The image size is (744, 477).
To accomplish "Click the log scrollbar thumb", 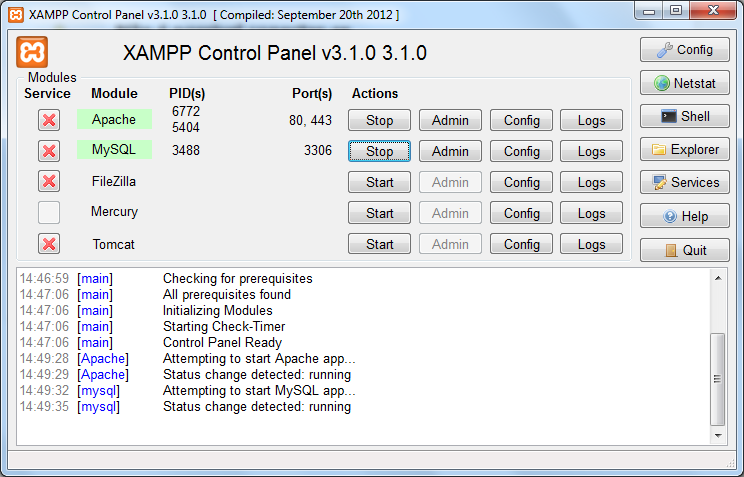I will tap(717, 379).
